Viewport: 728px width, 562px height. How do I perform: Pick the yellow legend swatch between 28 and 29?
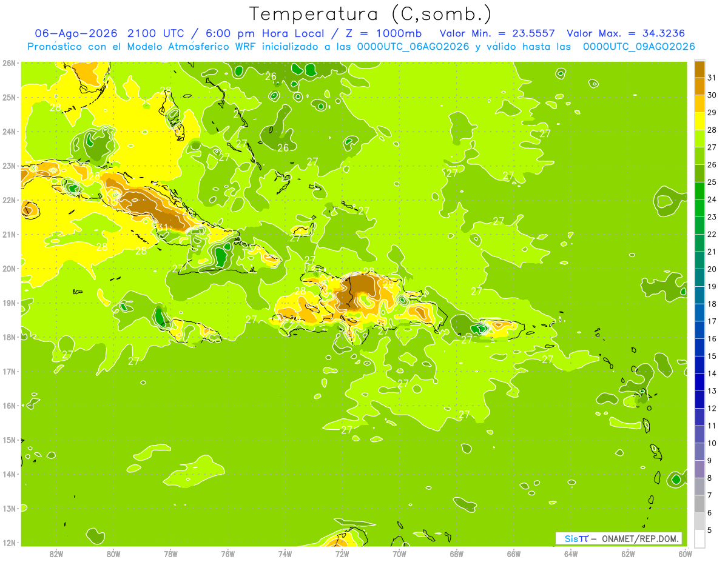point(700,121)
